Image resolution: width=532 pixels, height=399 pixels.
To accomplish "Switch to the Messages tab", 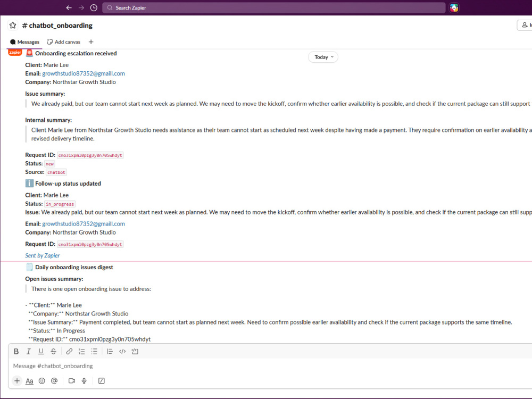I will click(25, 42).
